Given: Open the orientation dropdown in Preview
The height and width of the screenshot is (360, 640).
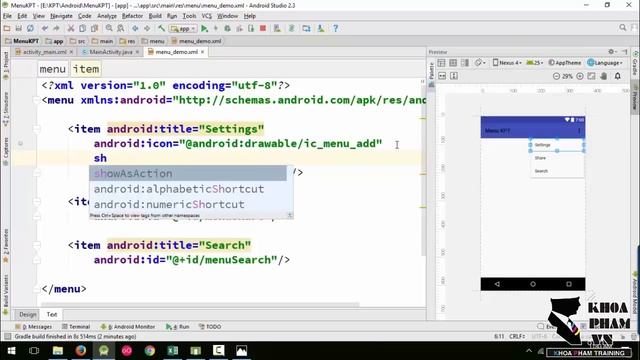Looking at the screenshot, I should point(480,62).
